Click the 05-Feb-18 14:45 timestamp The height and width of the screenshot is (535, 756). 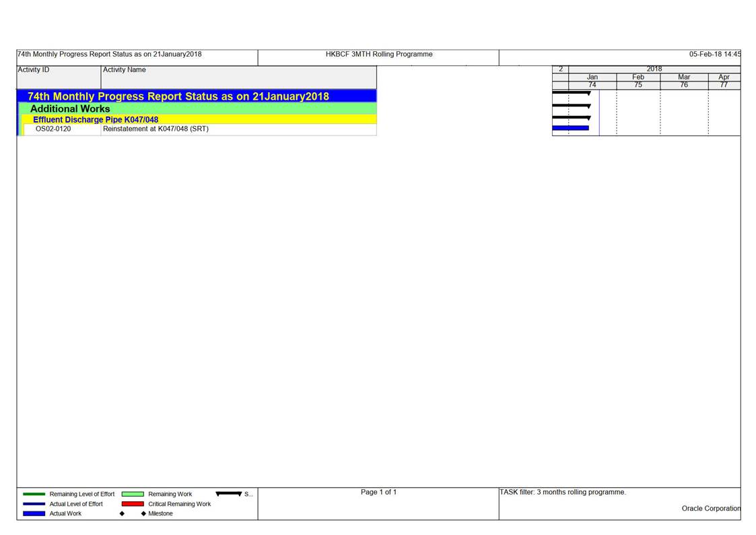click(715, 54)
